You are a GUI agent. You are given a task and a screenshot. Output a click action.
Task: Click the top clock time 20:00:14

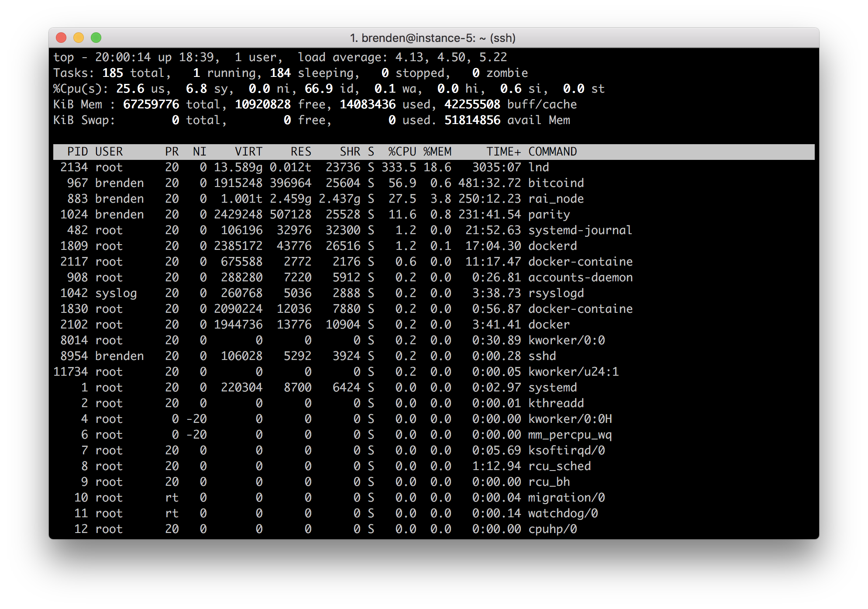click(x=123, y=57)
